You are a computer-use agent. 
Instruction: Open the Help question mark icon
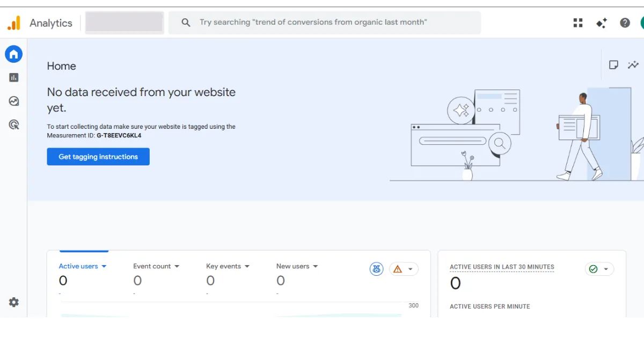(x=625, y=23)
